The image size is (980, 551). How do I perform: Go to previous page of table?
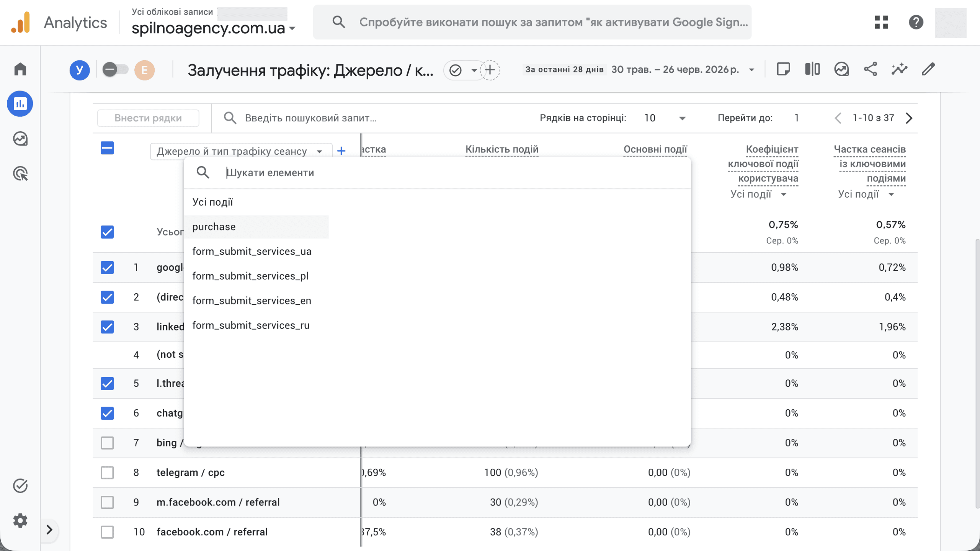(x=838, y=118)
